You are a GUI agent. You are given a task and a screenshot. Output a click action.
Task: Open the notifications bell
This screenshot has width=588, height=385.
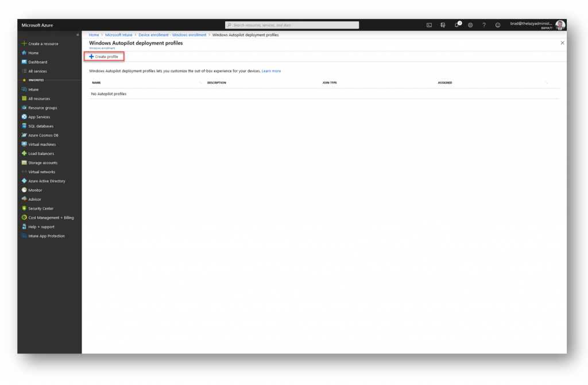click(457, 25)
